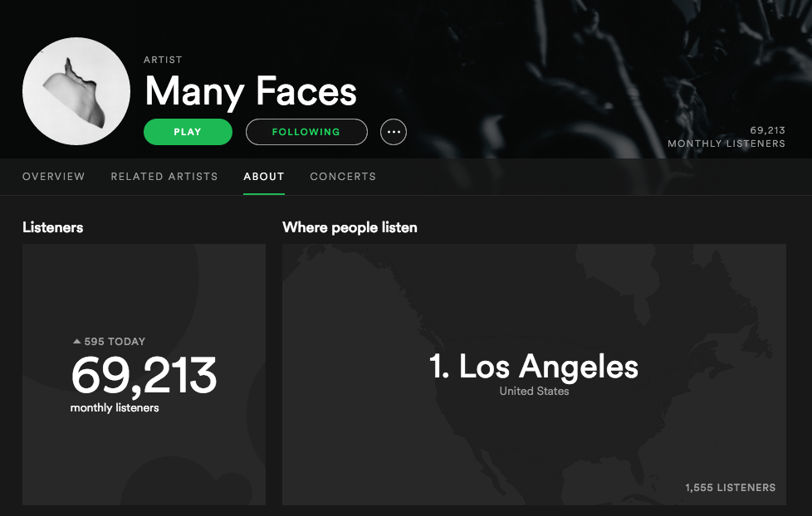This screenshot has width=812, height=516.
Task: Click the 1,555 LISTENERS count
Action: (x=730, y=488)
